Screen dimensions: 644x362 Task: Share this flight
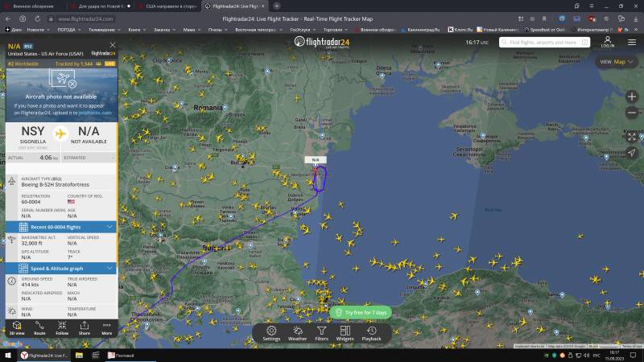coord(85,328)
